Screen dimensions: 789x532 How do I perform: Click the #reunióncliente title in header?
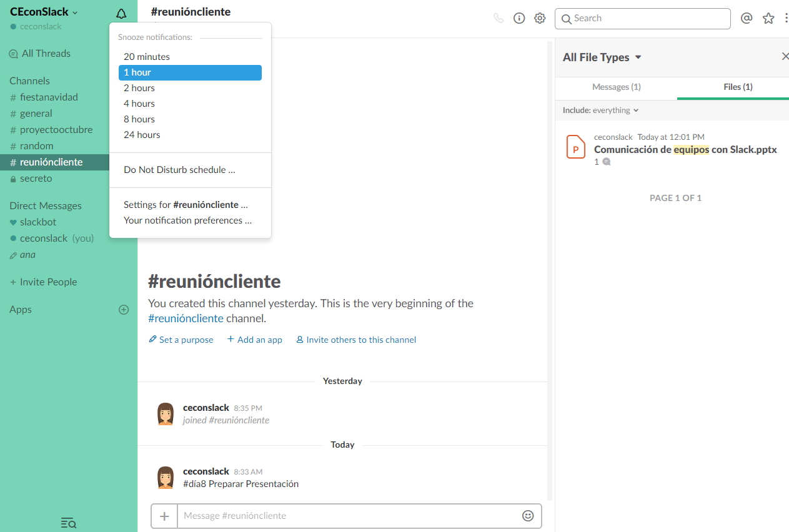[191, 12]
